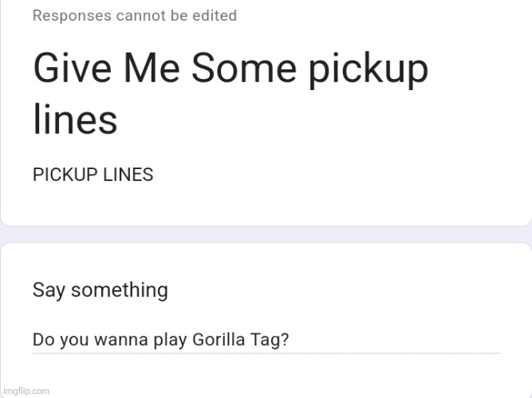Click the word "something" in the question label
The height and width of the screenshot is (398, 532).
click(120, 290)
